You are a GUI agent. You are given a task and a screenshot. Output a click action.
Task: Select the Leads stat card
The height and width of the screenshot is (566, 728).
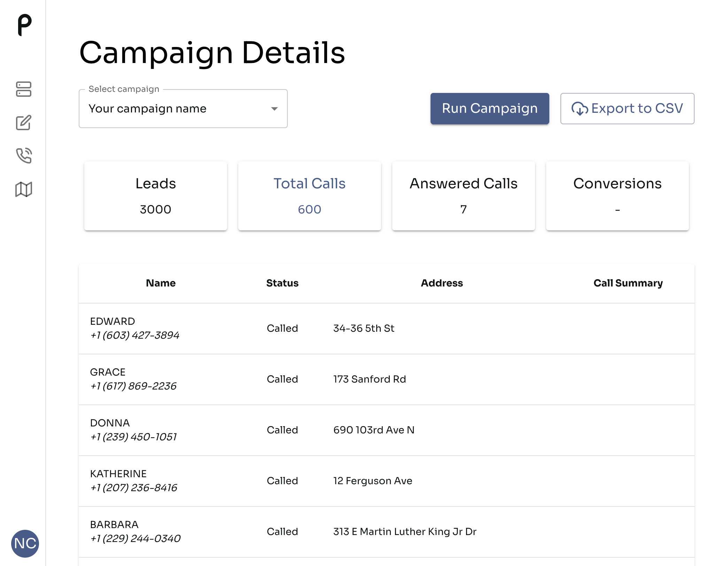click(156, 196)
